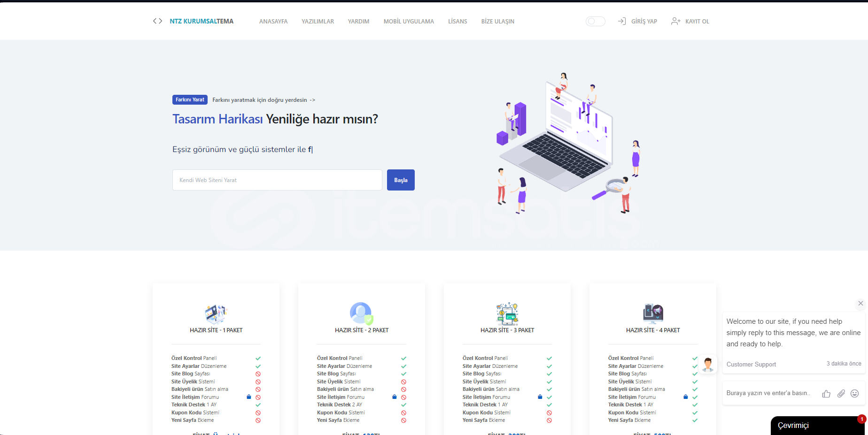Select Site Ayarlar Düzenleme in 1 PAKET
The width and height of the screenshot is (868, 435).
(x=199, y=366)
